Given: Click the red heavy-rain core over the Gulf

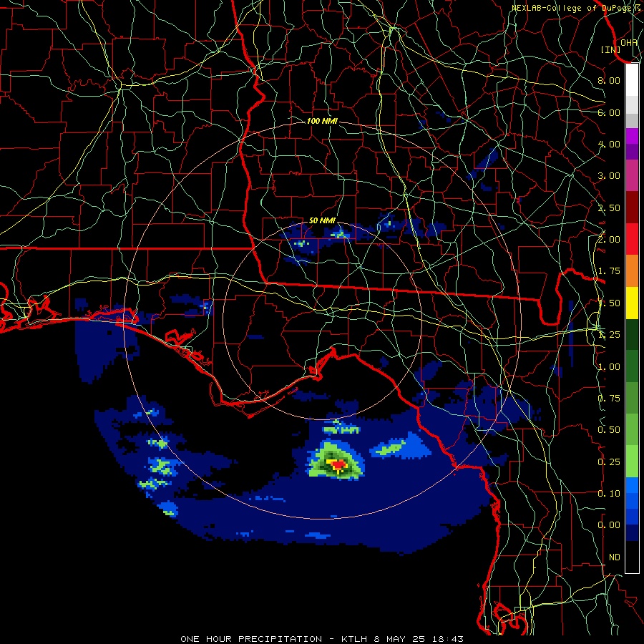Looking at the screenshot, I should pyautogui.click(x=338, y=465).
